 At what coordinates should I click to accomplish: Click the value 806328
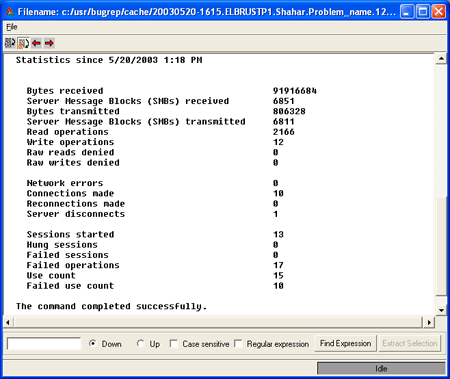289,111
